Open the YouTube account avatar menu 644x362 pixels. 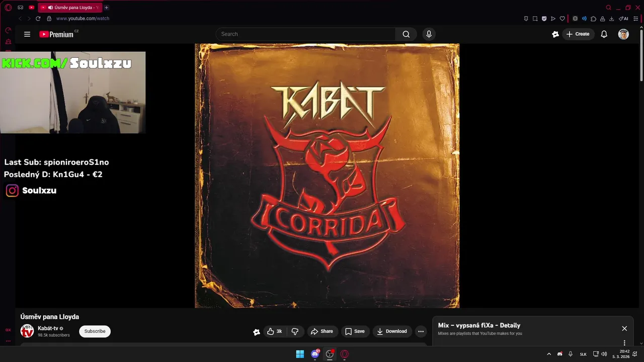click(x=623, y=34)
